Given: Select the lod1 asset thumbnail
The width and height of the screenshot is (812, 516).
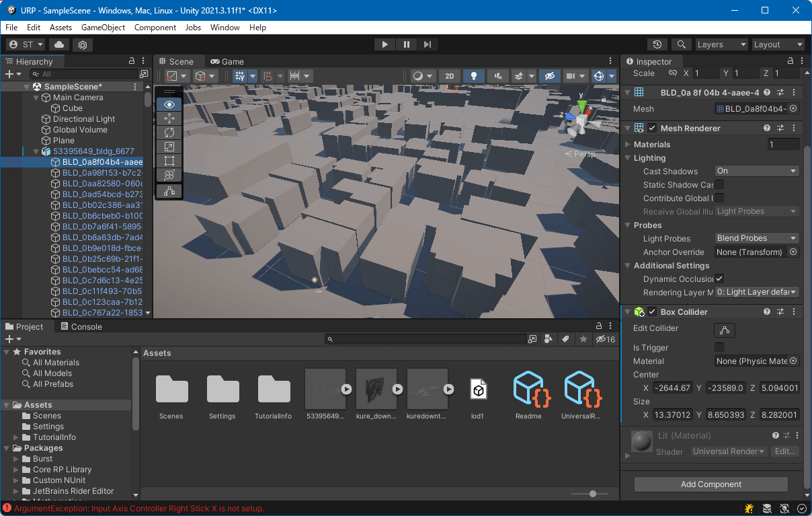Looking at the screenshot, I should pyautogui.click(x=478, y=390).
